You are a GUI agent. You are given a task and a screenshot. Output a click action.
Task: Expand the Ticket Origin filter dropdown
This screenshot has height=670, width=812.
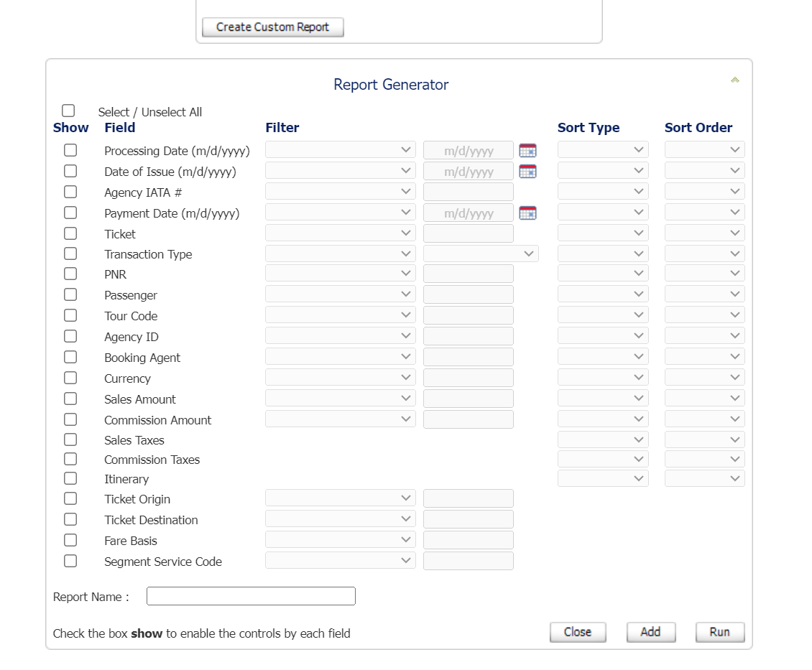340,498
